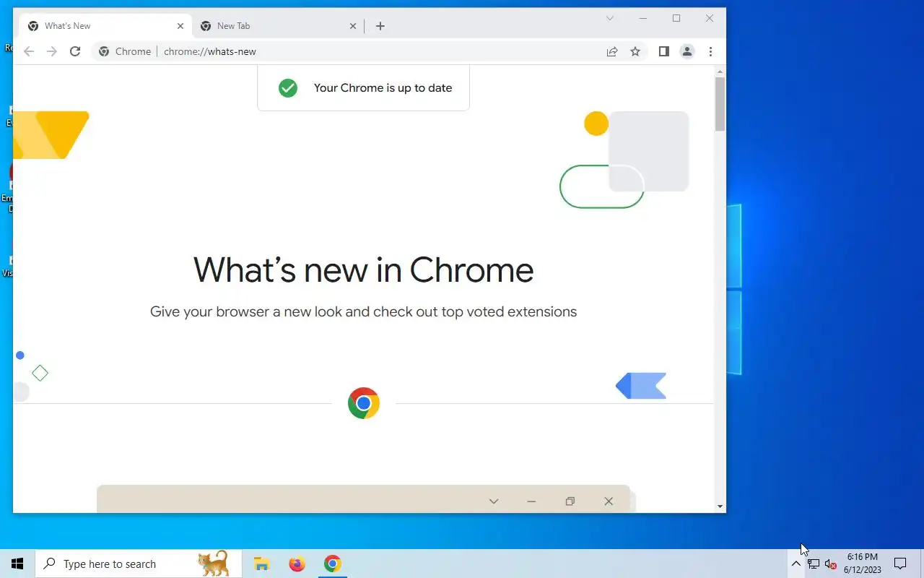Share this page icon
The width and height of the screenshot is (924, 578).
pos(612,51)
